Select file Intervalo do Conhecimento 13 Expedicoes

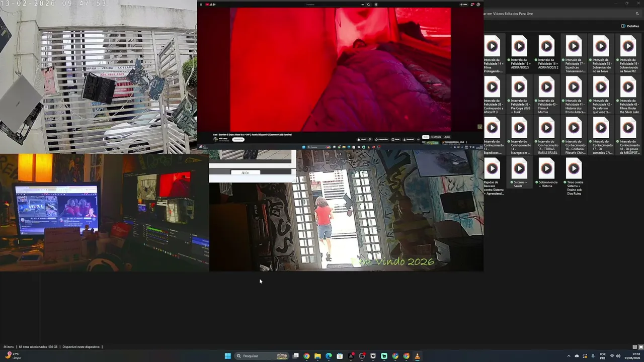493,136
